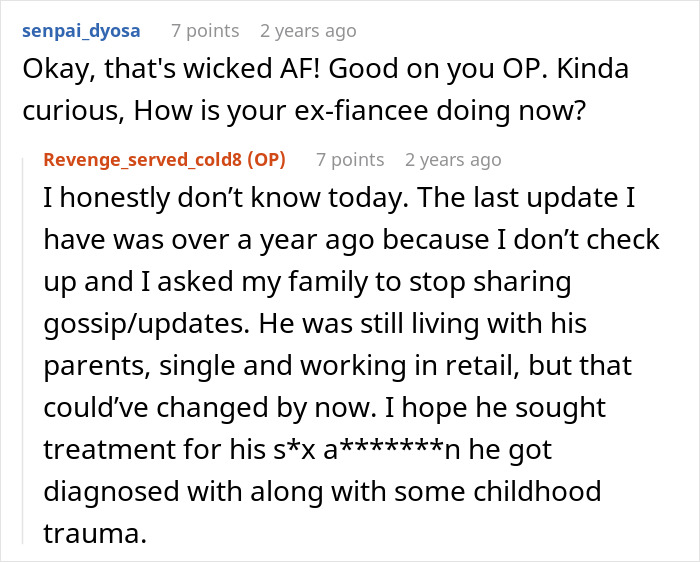Click the OP reply's 7 points score
Viewport: 700px width, 562px height.
pyautogui.click(x=350, y=159)
